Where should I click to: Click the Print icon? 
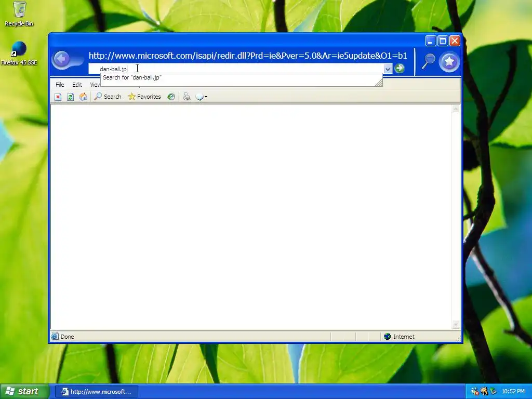pyautogui.click(x=187, y=97)
